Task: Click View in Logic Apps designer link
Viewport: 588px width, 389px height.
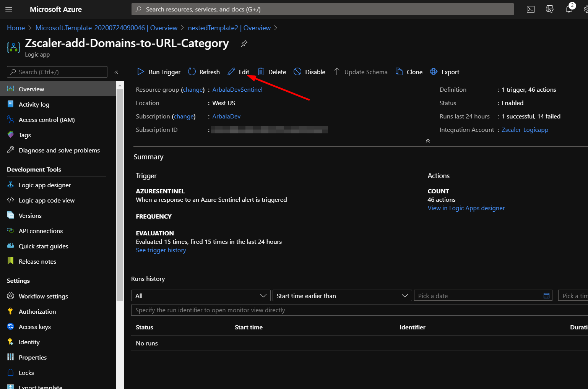Action: click(466, 208)
